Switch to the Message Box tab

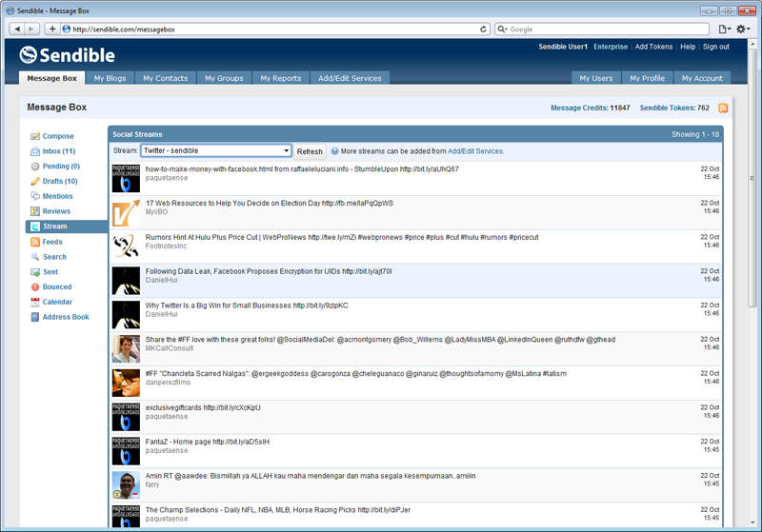point(52,78)
